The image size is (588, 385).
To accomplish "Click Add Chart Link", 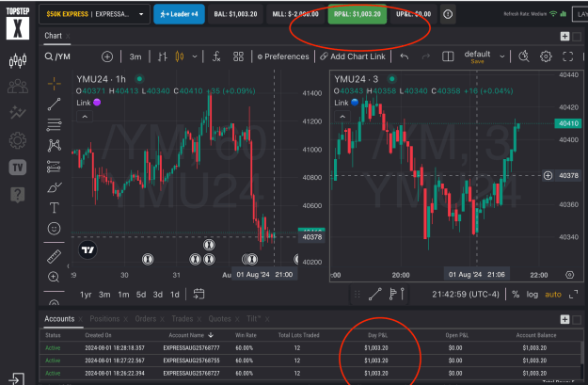I will tap(353, 56).
